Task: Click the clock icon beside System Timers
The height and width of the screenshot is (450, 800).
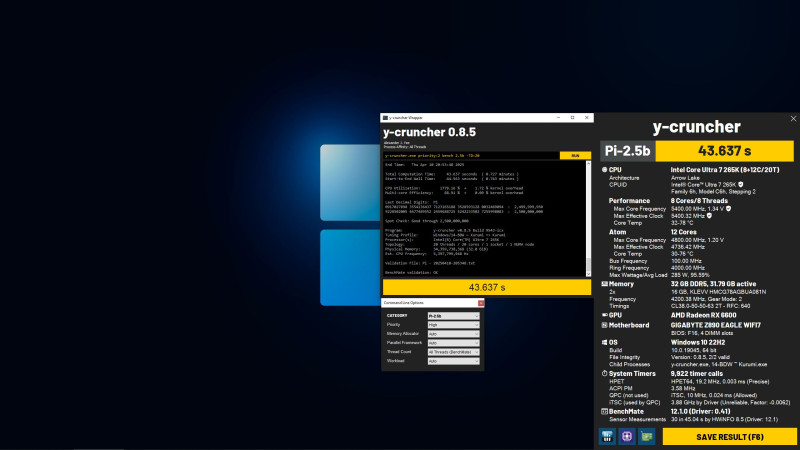Action: [604, 373]
